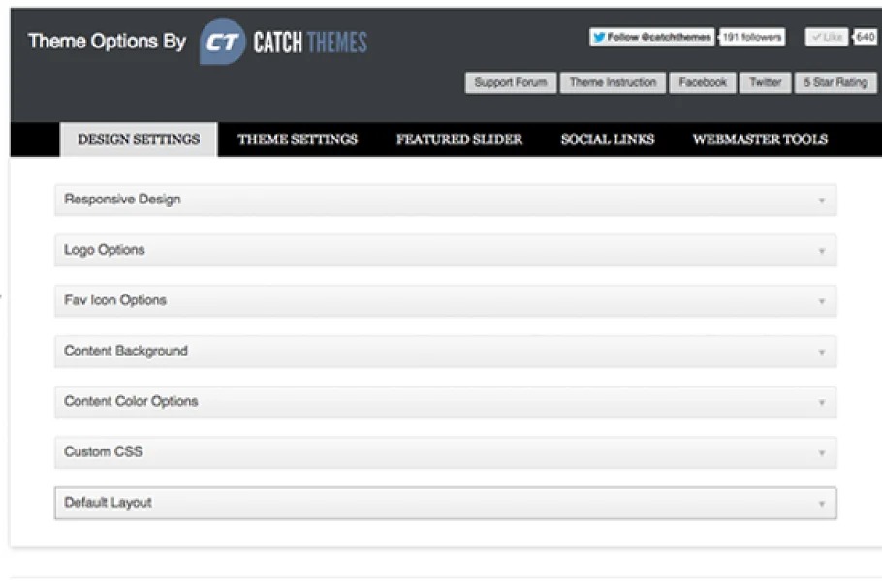Click the Catch Themes CT logo icon
Image resolution: width=882 pixels, height=588 pixels.
pos(221,43)
